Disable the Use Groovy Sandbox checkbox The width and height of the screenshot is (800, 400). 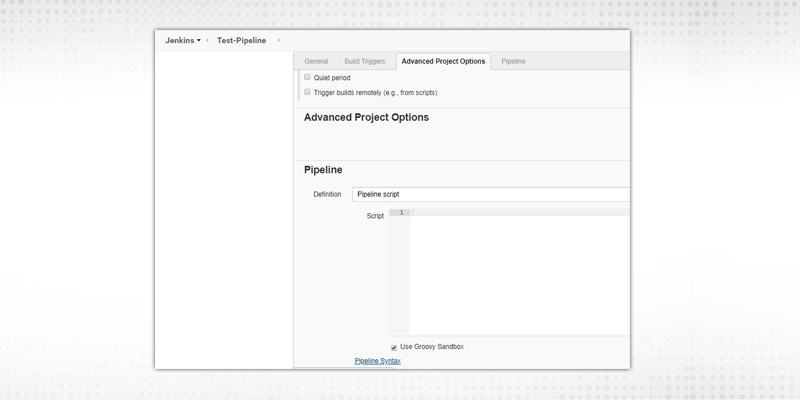[394, 347]
